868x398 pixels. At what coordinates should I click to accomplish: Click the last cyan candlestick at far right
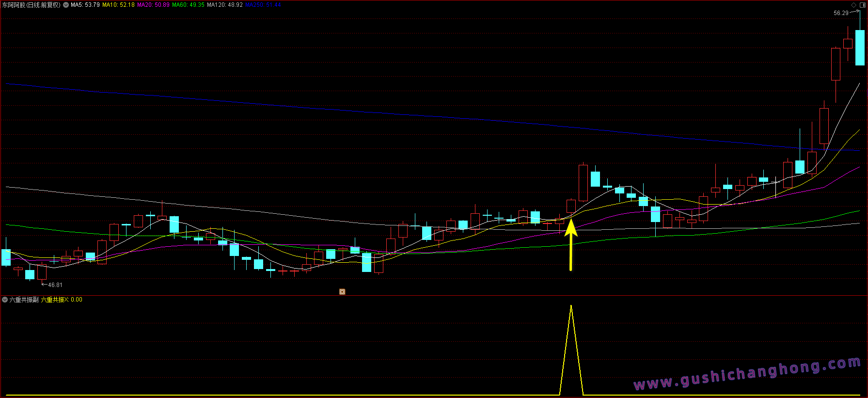(860, 48)
